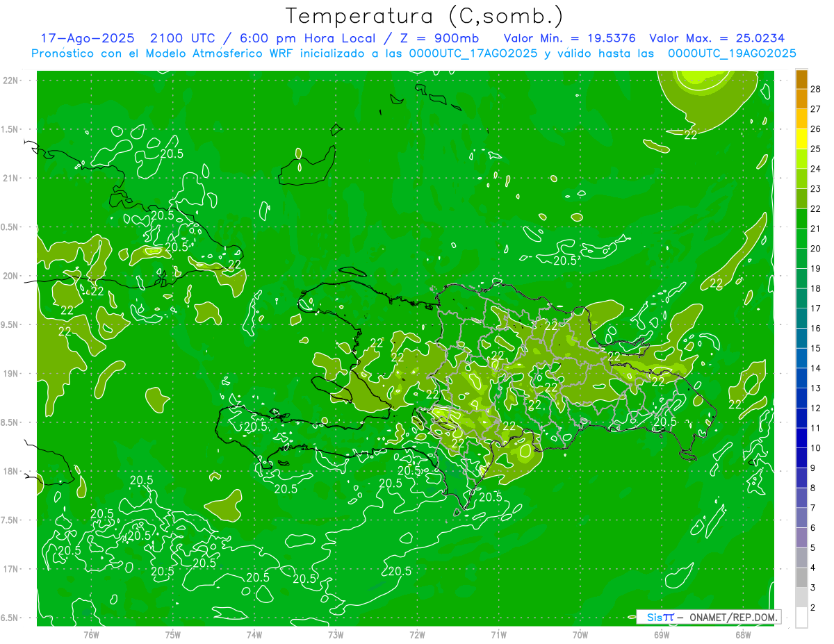Click the 'SisTT - ONAMET/REP.DOM.' credit box

tap(708, 617)
